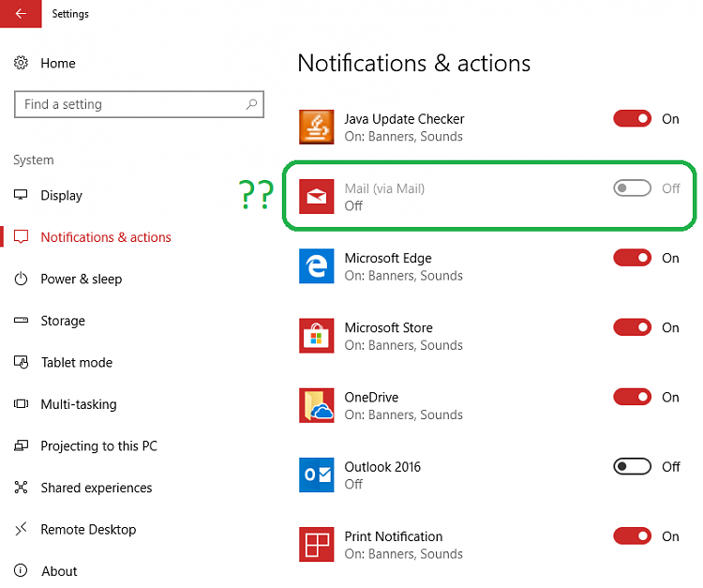Image resolution: width=703 pixels, height=588 pixels.
Task: Click the back arrow button in Settings
Action: tap(21, 13)
